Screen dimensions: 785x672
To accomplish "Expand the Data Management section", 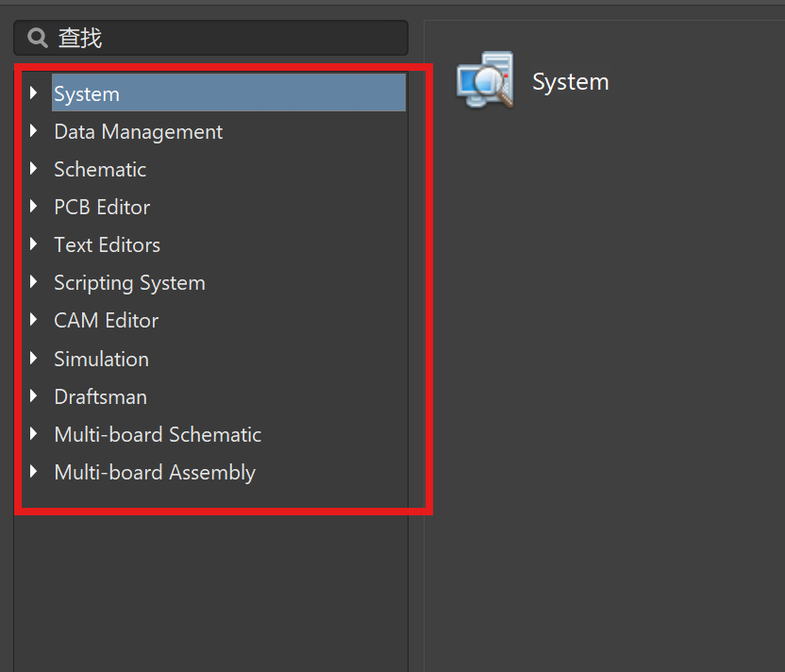I will click(34, 131).
